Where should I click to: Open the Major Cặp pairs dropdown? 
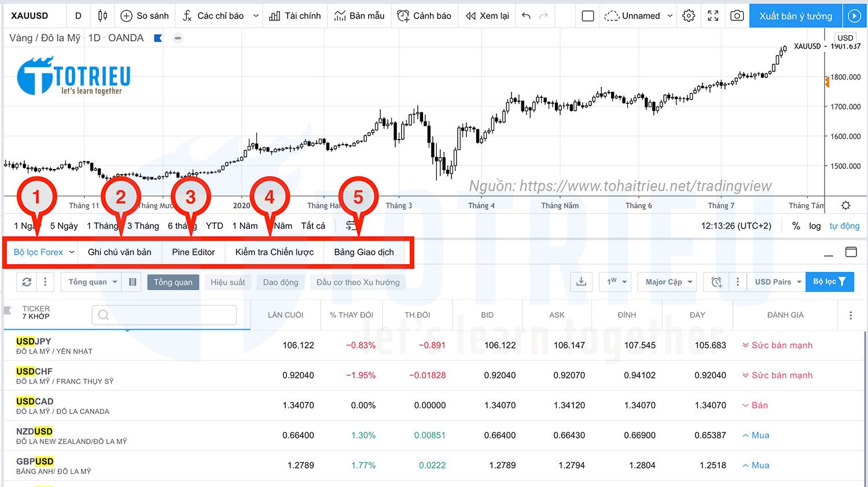(668, 282)
